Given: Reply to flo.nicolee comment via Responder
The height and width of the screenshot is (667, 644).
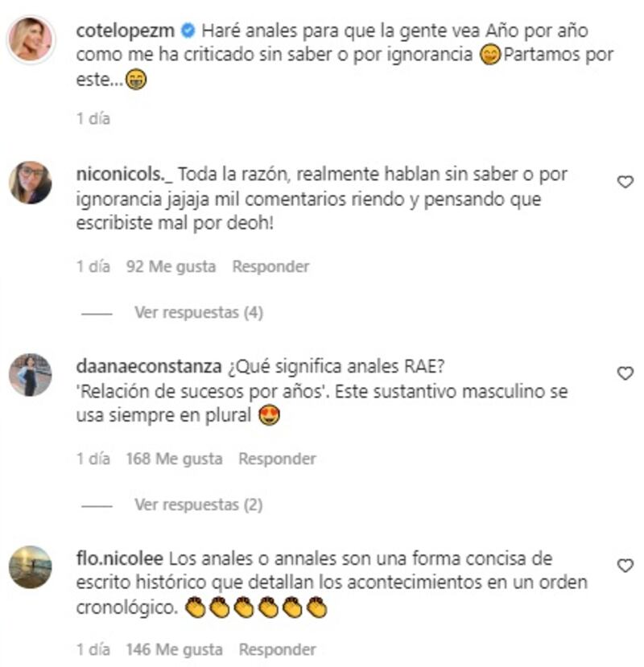Looking at the screenshot, I should click(277, 650).
